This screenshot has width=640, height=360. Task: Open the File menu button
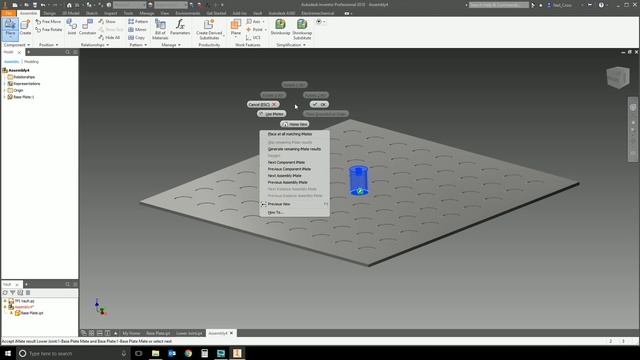(8, 13)
